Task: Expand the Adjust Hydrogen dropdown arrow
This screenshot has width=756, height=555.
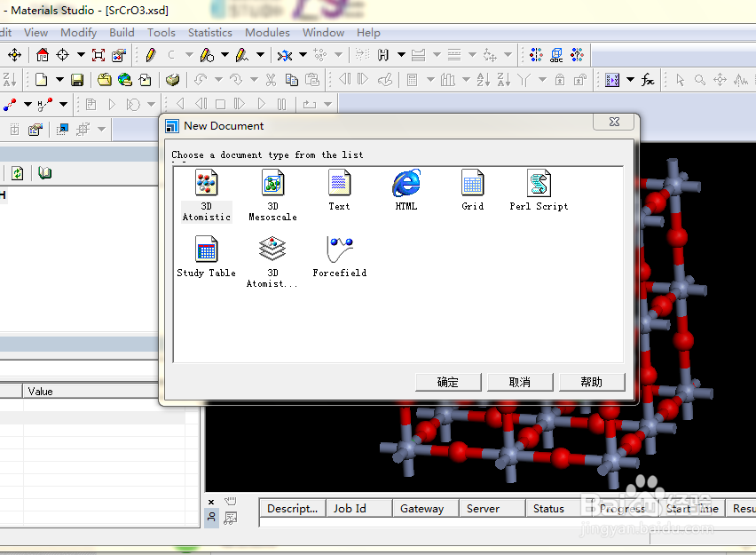Action: coord(401,55)
